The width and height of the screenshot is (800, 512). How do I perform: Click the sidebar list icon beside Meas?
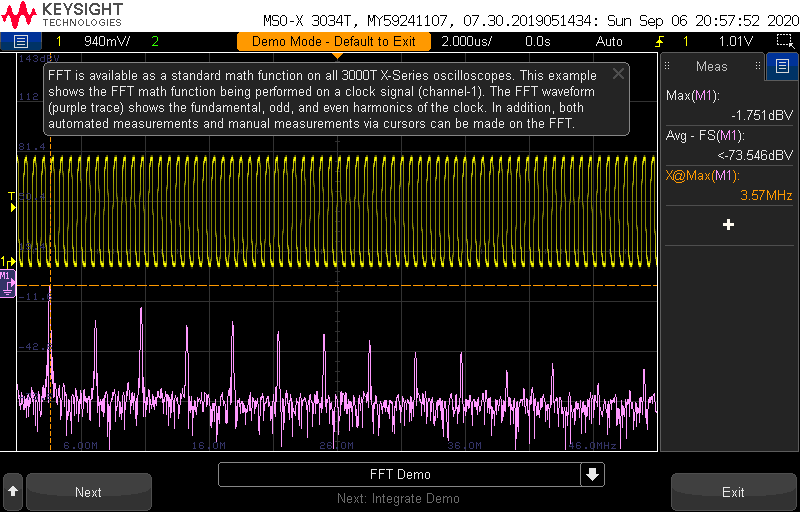(781, 66)
